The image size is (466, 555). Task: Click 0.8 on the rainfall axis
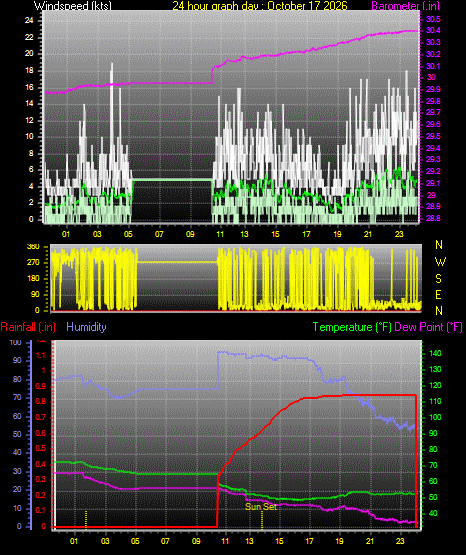41,401
